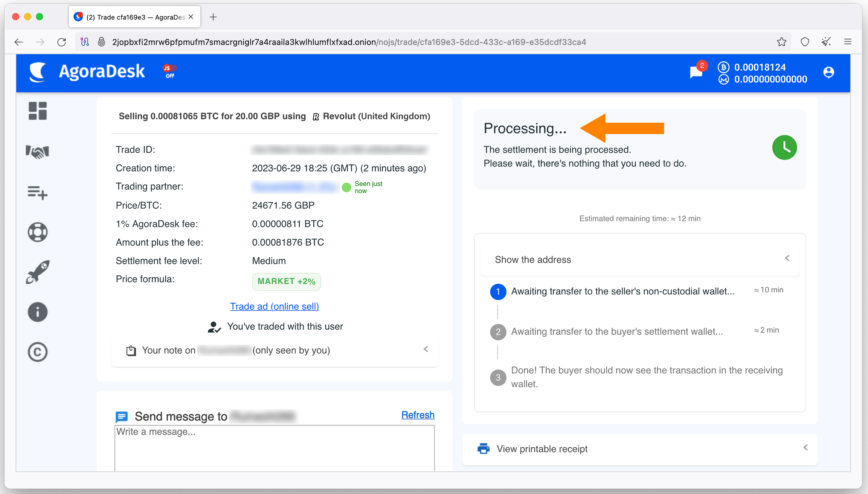This screenshot has height=494, width=868.
Task: Click the onion site lock icon
Action: click(101, 42)
